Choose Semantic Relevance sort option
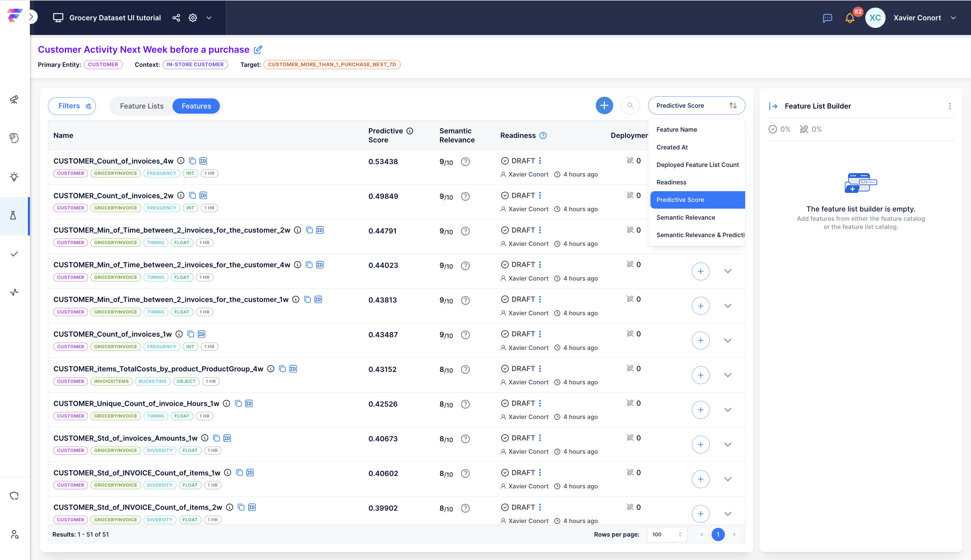This screenshot has width=971, height=560. tap(697, 218)
